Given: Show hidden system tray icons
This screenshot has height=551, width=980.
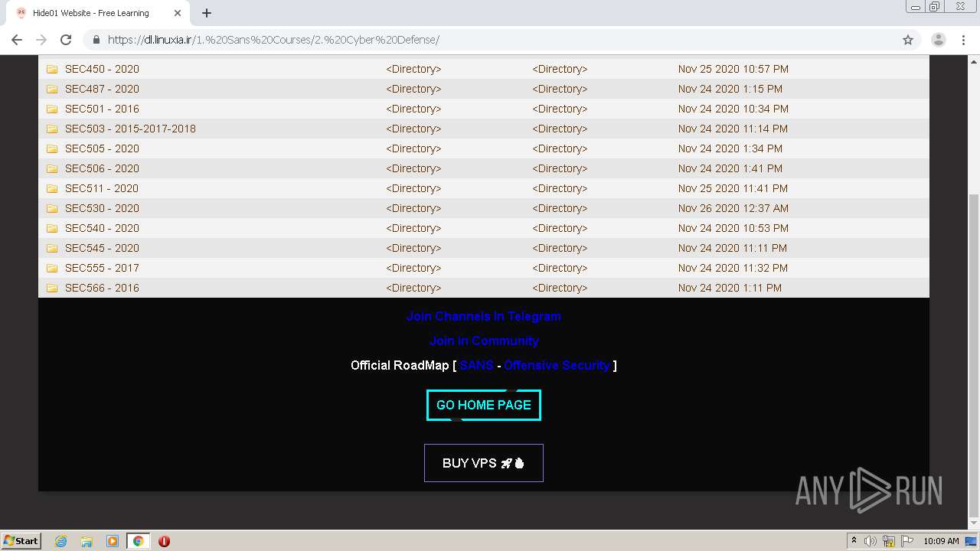Looking at the screenshot, I should [854, 541].
